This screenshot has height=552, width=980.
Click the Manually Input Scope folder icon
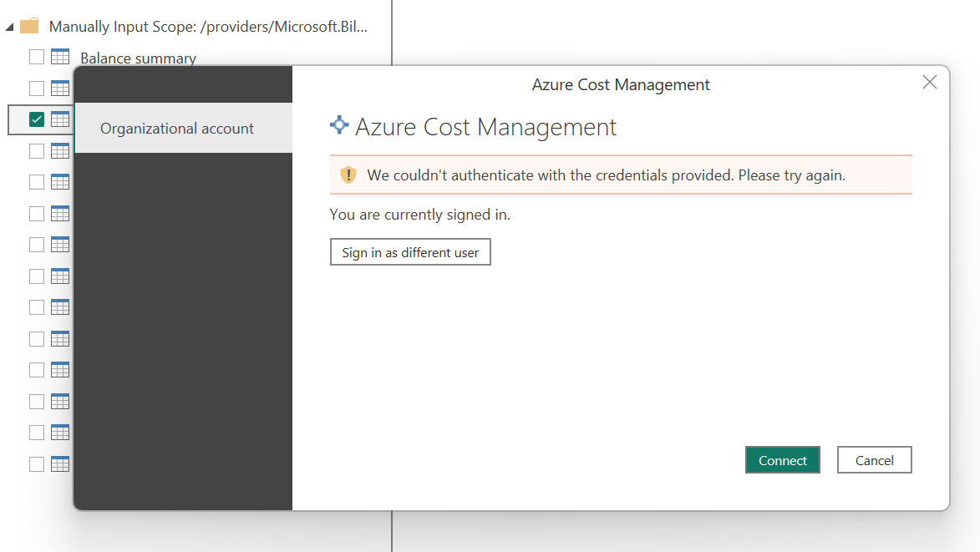(29, 26)
